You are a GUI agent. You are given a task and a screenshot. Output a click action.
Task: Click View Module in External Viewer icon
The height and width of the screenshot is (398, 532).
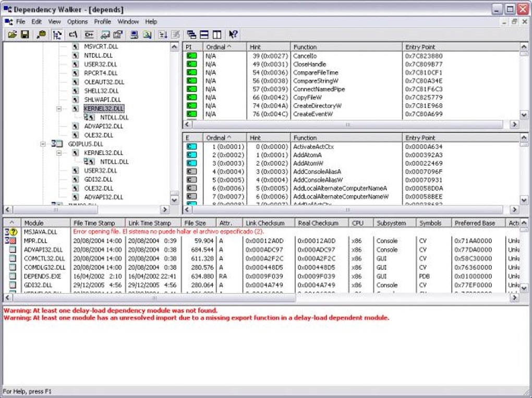105,34
